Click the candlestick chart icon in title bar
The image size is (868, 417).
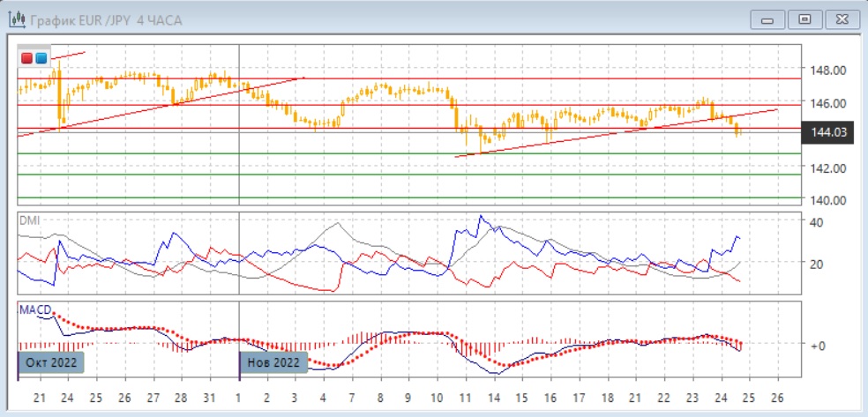point(16,19)
